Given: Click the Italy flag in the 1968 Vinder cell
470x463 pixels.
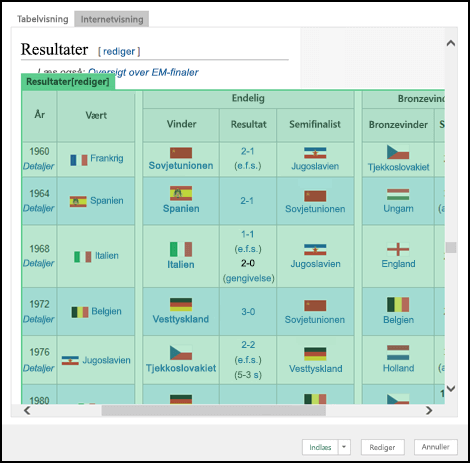Looking at the screenshot, I should pos(181,249).
